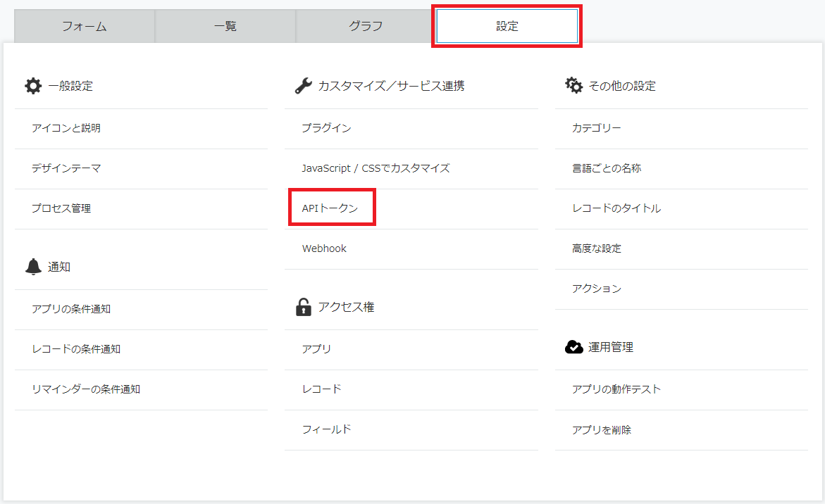This screenshot has width=825, height=504.
Task: Click the padlock icon beside アクセス権
Action: pyautogui.click(x=303, y=307)
